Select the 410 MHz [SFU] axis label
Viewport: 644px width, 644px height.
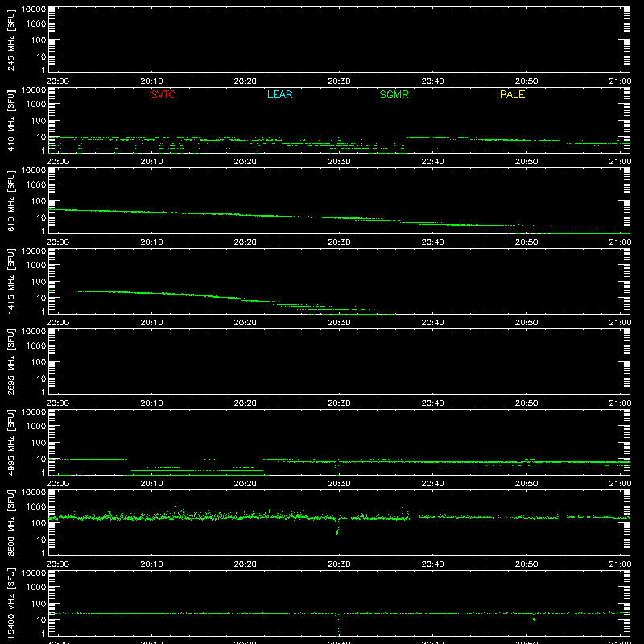click(10, 120)
